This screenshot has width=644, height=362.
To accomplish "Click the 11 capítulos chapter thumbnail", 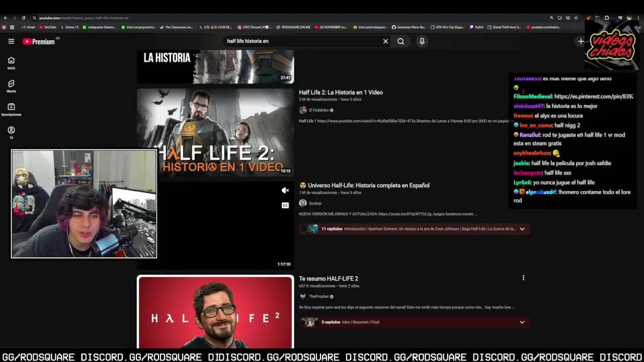I will [310, 229].
